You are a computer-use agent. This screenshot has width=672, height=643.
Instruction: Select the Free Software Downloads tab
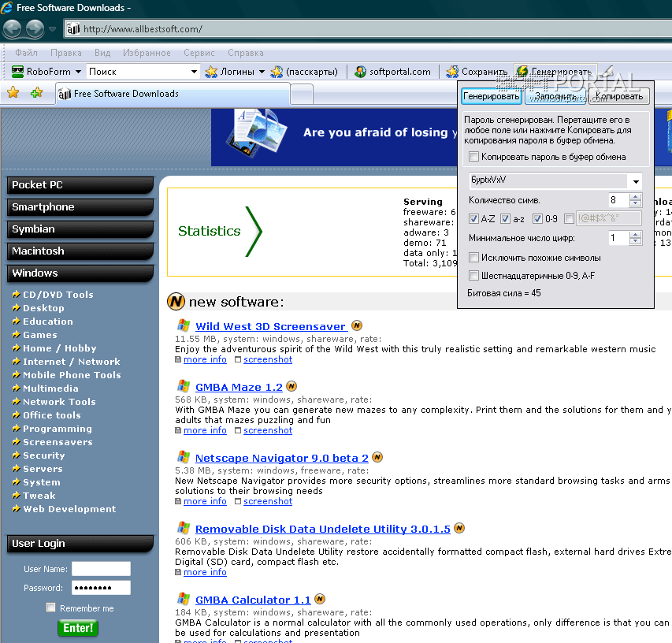pos(173,94)
